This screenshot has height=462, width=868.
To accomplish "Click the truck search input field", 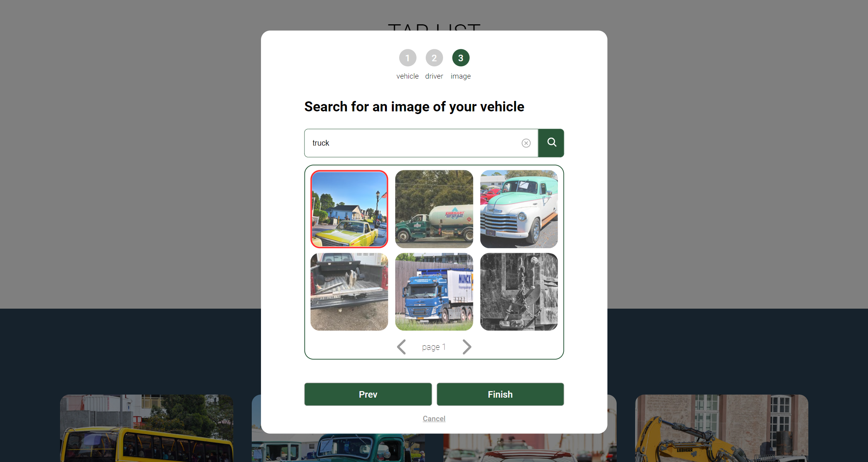I will point(412,143).
